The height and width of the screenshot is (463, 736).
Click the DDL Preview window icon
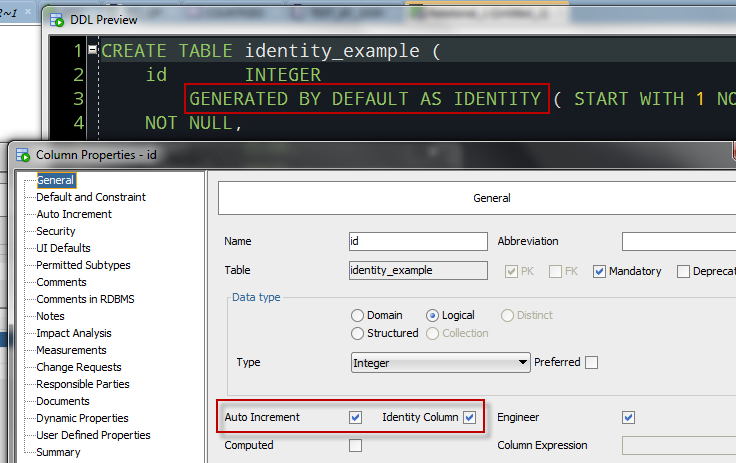(x=57, y=20)
